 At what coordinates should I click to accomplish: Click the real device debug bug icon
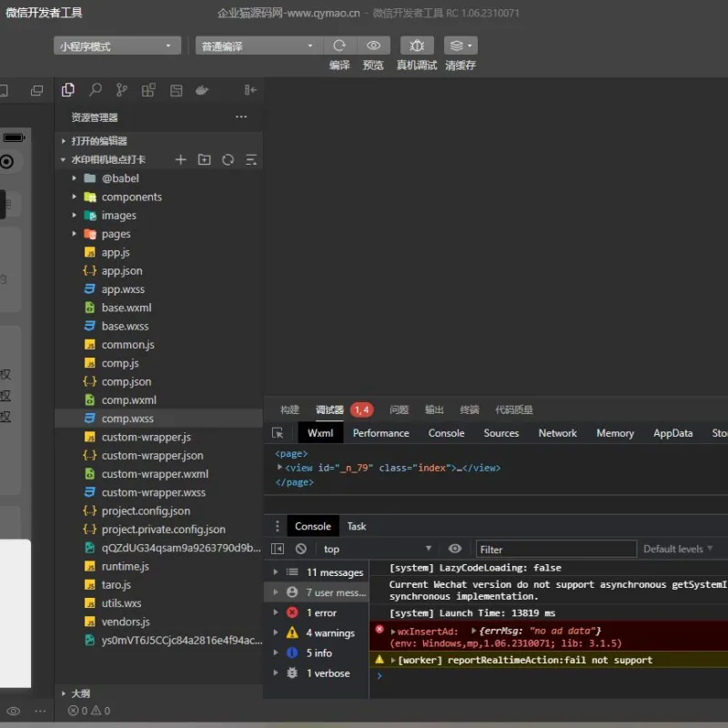pos(417,45)
